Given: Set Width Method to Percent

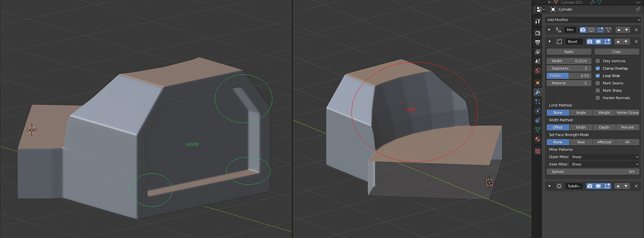Looking at the screenshot, I should point(628,127).
